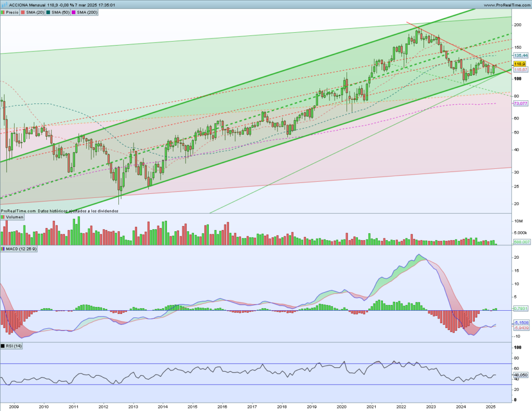Select the SMA (200) indicator label
The image size is (532, 411).
pyautogui.click(x=86, y=11)
